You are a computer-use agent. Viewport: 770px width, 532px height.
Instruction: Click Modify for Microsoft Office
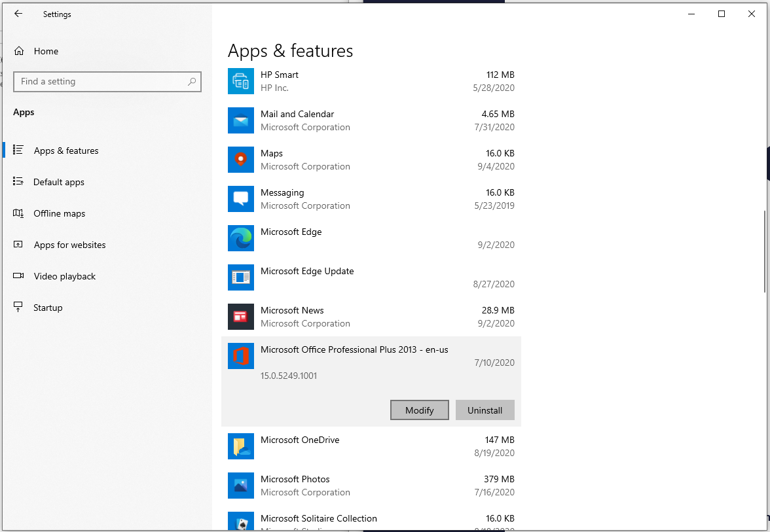pyautogui.click(x=419, y=410)
